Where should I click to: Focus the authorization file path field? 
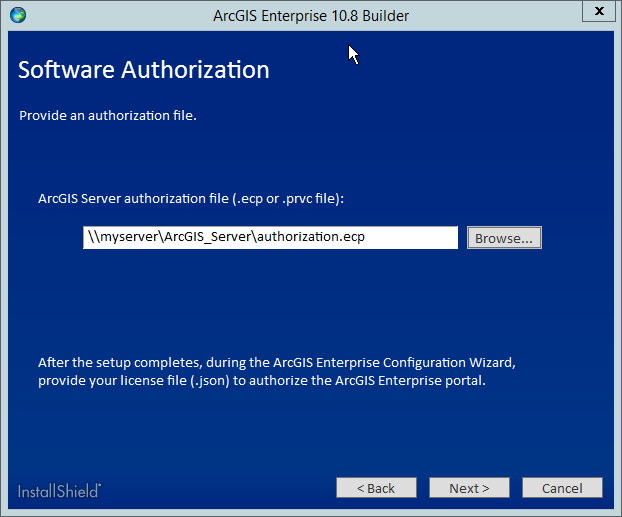(x=270, y=238)
